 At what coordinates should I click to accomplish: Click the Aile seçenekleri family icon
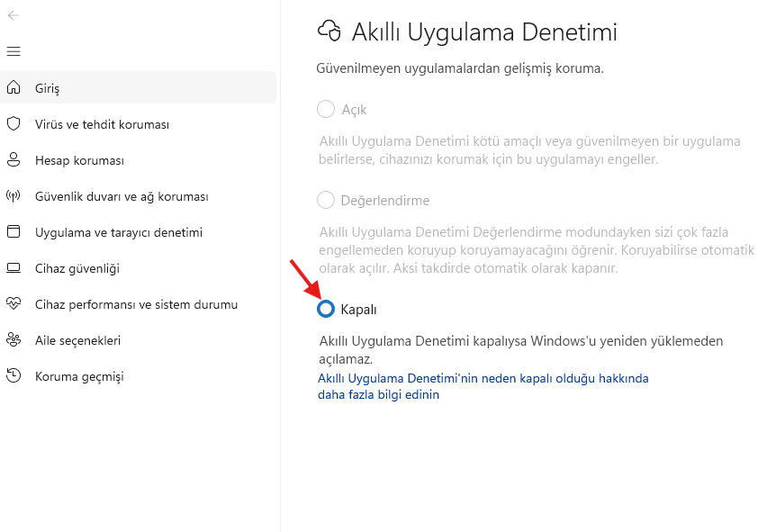(14, 340)
